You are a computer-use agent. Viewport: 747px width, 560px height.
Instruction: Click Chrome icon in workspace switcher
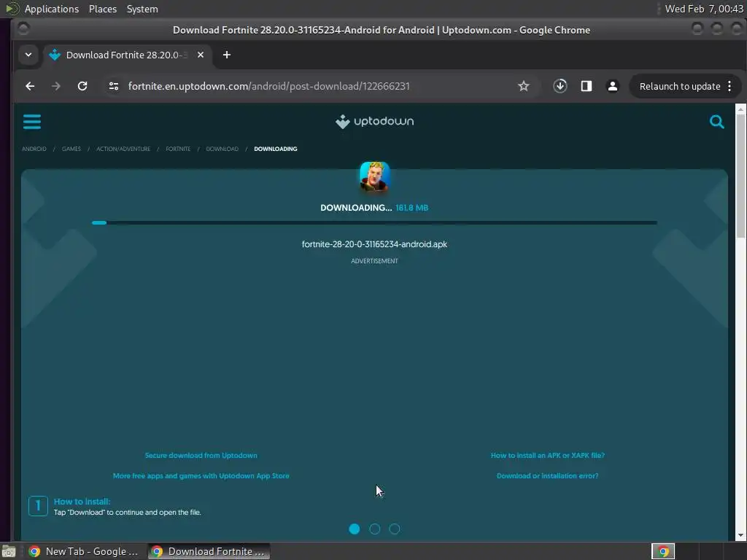[x=663, y=551]
